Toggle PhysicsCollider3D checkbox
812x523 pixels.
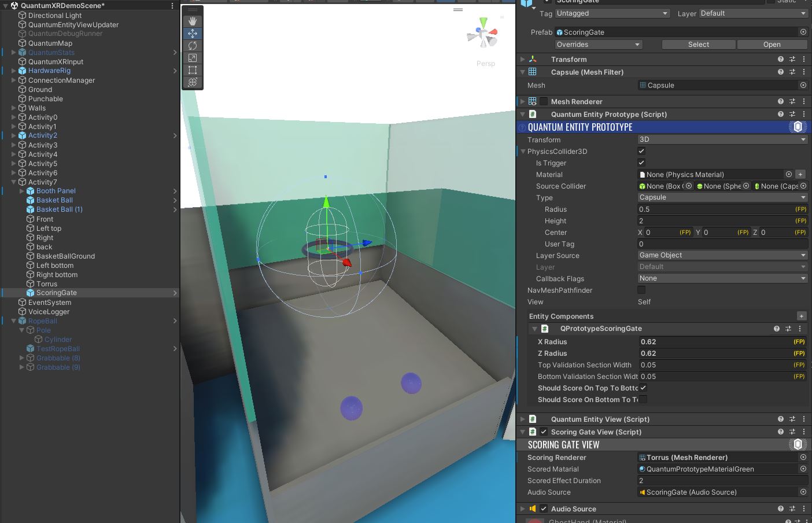coord(641,151)
